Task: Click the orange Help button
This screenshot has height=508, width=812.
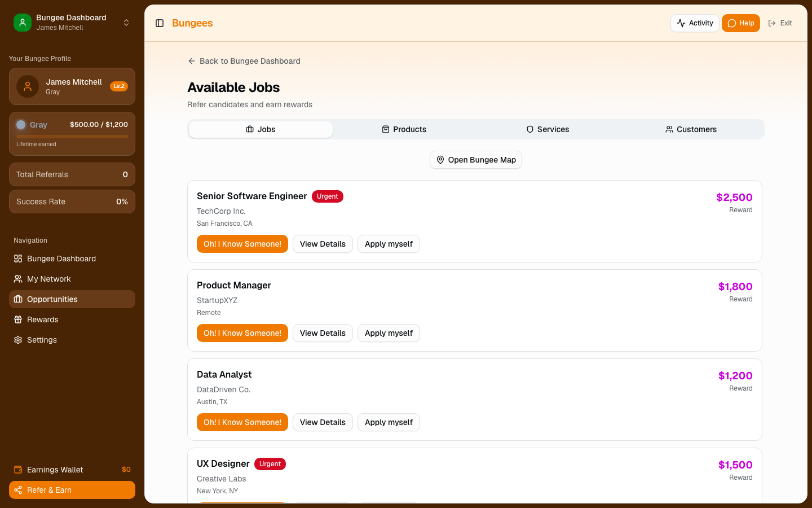Action: (741, 23)
